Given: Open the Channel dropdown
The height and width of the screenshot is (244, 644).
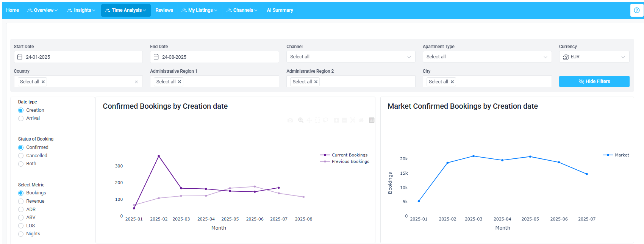Looking at the screenshot, I should point(350,57).
